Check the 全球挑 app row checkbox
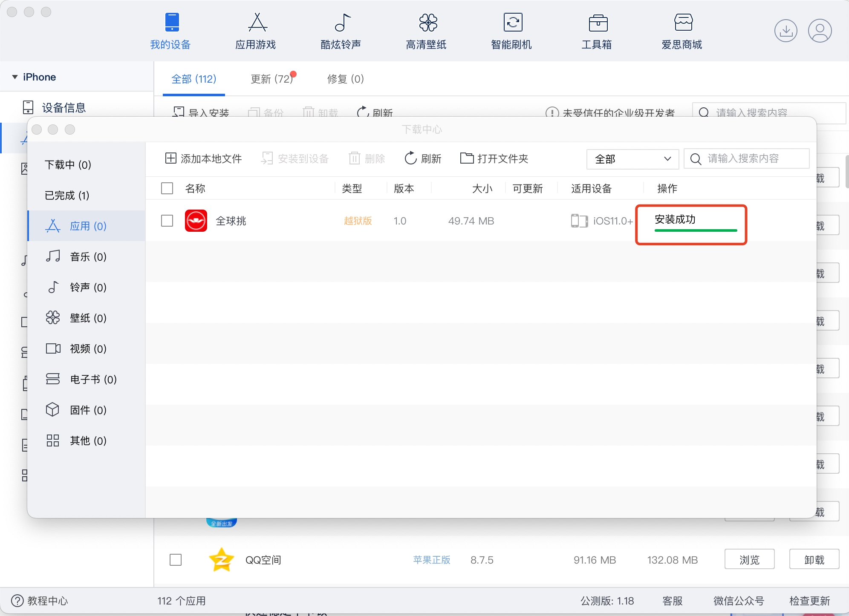This screenshot has width=849, height=616. click(x=167, y=221)
